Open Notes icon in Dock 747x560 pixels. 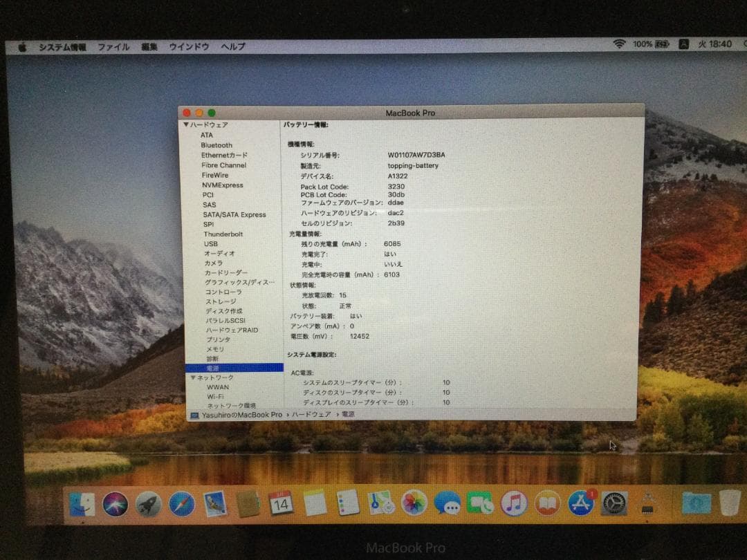coord(315,503)
